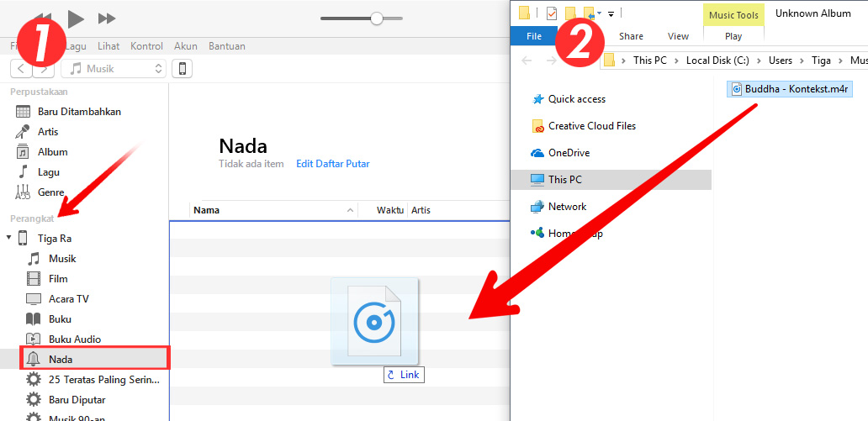Click Local Disk (C:) in address bar
This screenshot has width=868, height=421.
(x=717, y=61)
